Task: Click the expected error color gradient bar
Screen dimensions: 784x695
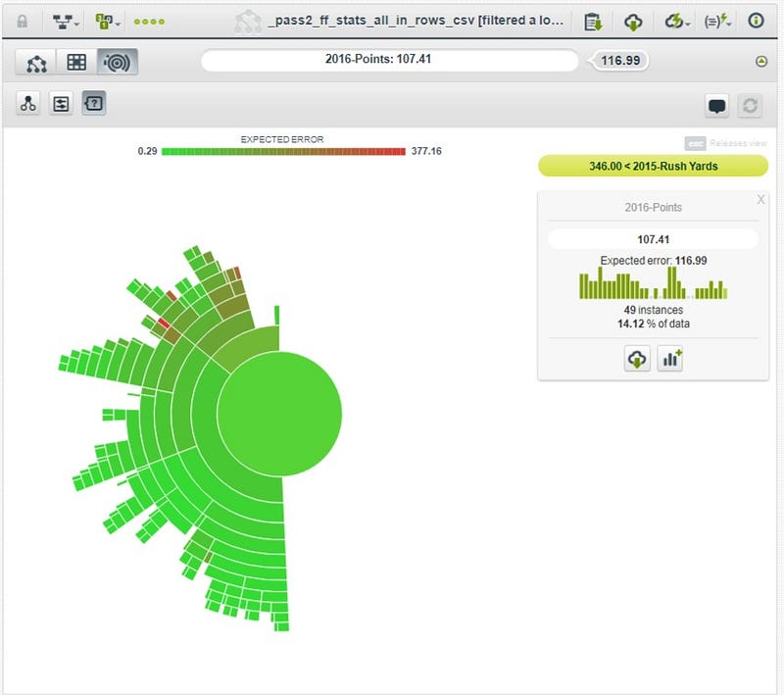Action: tap(283, 152)
